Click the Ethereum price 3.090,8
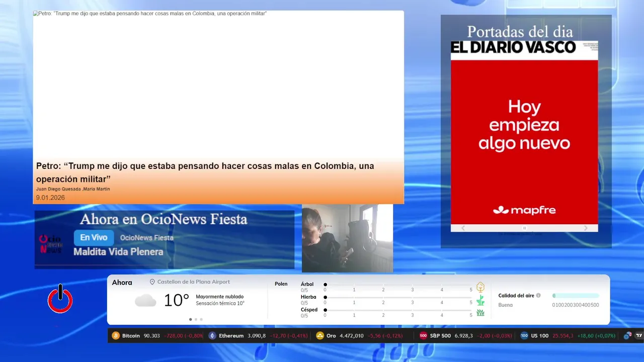This screenshot has height=362, width=644. click(x=257, y=336)
